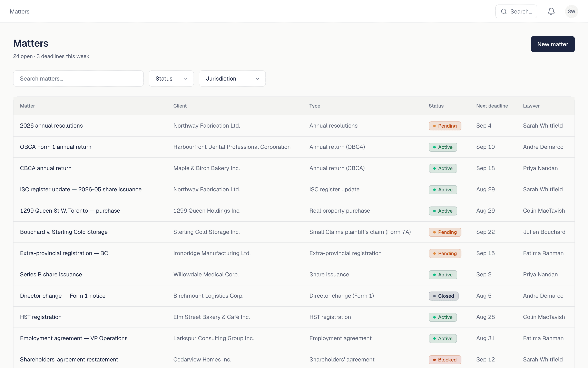Click the New matter button
The width and height of the screenshot is (588, 368).
tap(552, 44)
